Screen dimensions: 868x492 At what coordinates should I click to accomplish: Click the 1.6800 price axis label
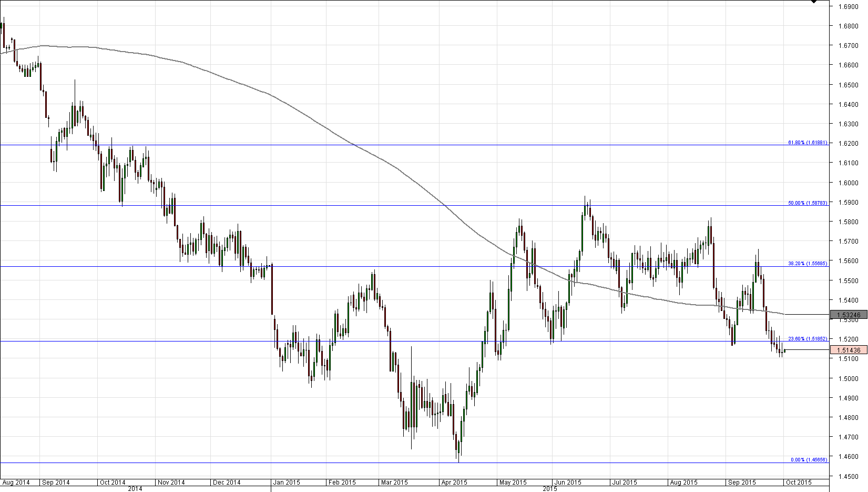point(849,26)
